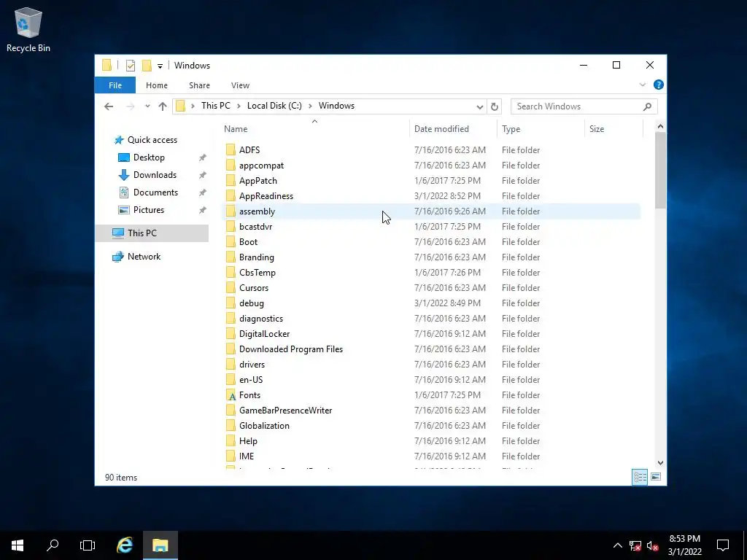Open the Customize Quick Access Toolbar dropdown
This screenshot has height=560, width=747.
[160, 66]
